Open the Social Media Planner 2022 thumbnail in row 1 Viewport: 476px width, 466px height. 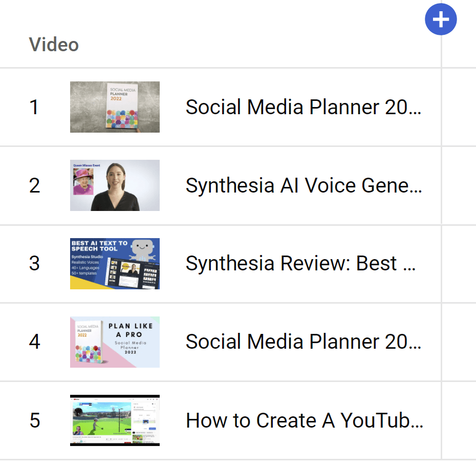[x=114, y=107]
